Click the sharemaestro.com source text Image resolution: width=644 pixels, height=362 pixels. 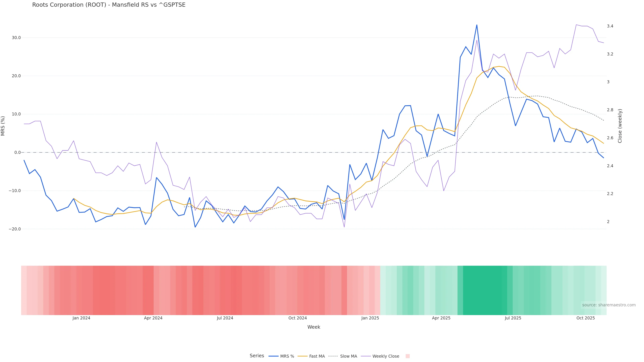[609, 305]
